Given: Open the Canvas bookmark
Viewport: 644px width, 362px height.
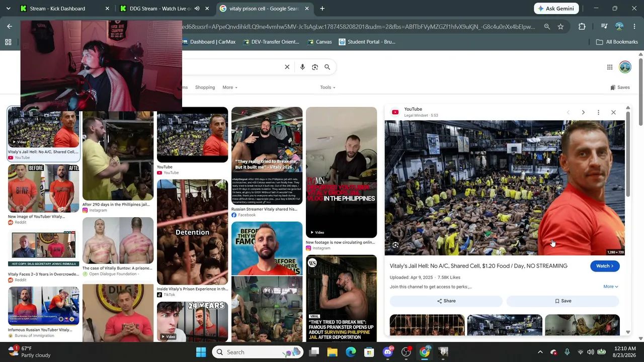Looking at the screenshot, I should coord(318,42).
